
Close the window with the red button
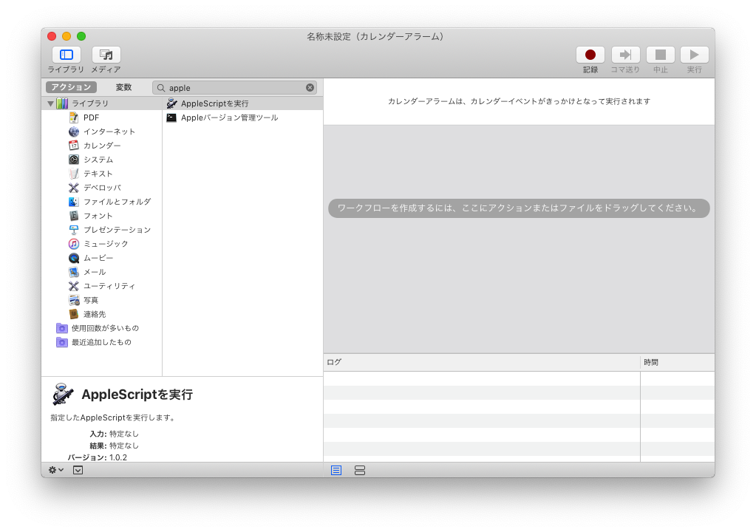coord(52,36)
